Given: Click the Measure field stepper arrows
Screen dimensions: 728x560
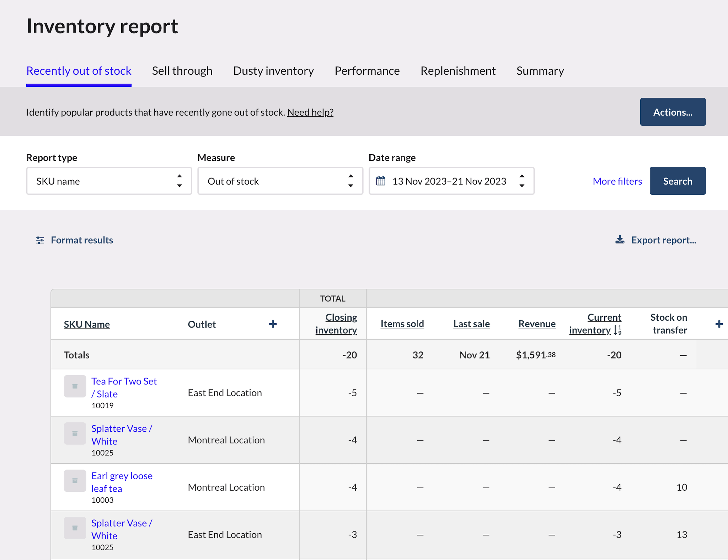Looking at the screenshot, I should point(350,181).
